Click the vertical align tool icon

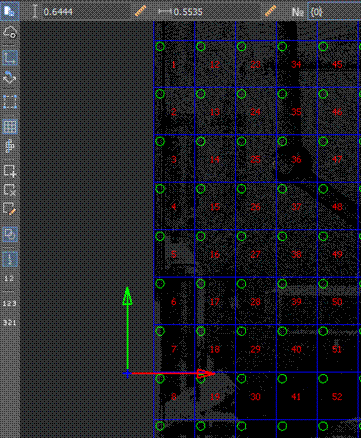[x=10, y=146]
